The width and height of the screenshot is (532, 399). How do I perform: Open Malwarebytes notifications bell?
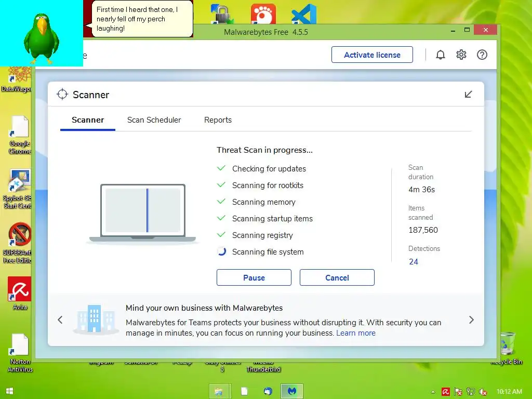click(x=441, y=55)
